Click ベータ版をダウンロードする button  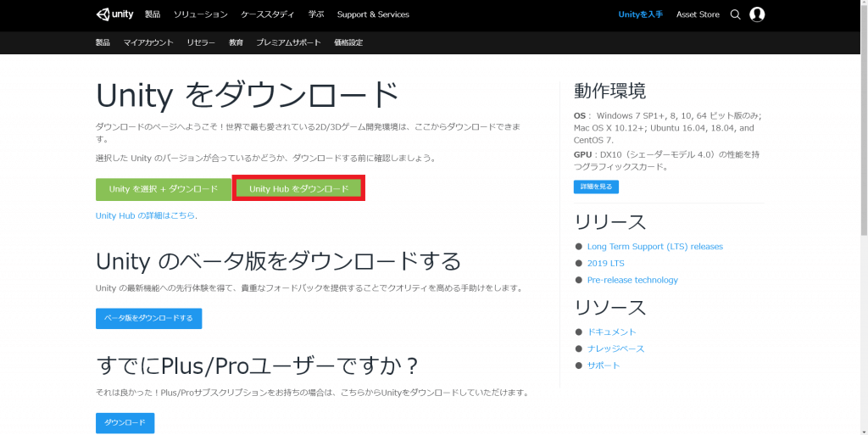coord(148,319)
